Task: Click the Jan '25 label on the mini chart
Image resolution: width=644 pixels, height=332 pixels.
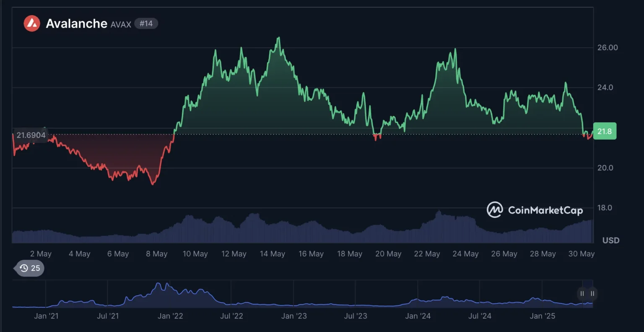Action: pyautogui.click(x=542, y=316)
